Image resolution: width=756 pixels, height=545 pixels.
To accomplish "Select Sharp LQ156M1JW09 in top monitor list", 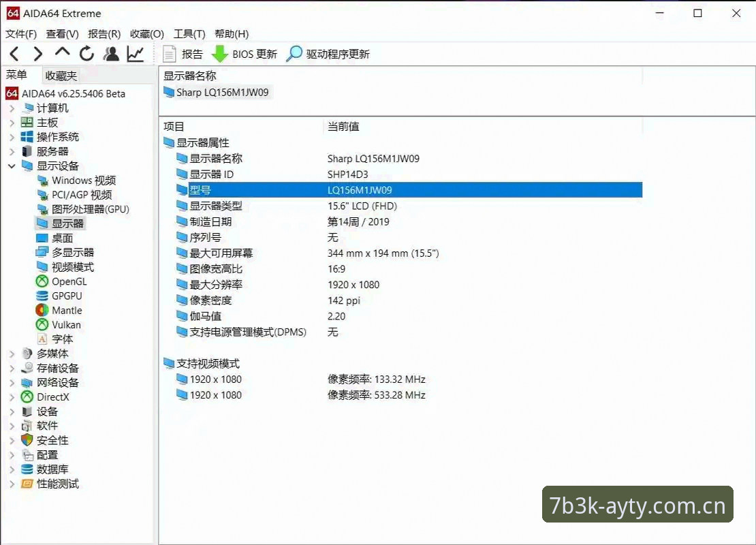I will (217, 92).
